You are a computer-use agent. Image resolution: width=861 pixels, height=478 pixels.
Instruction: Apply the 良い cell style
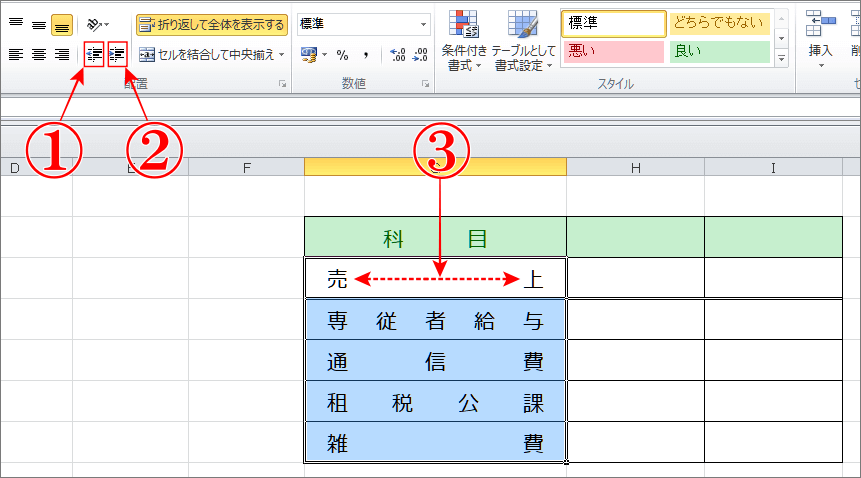719,52
